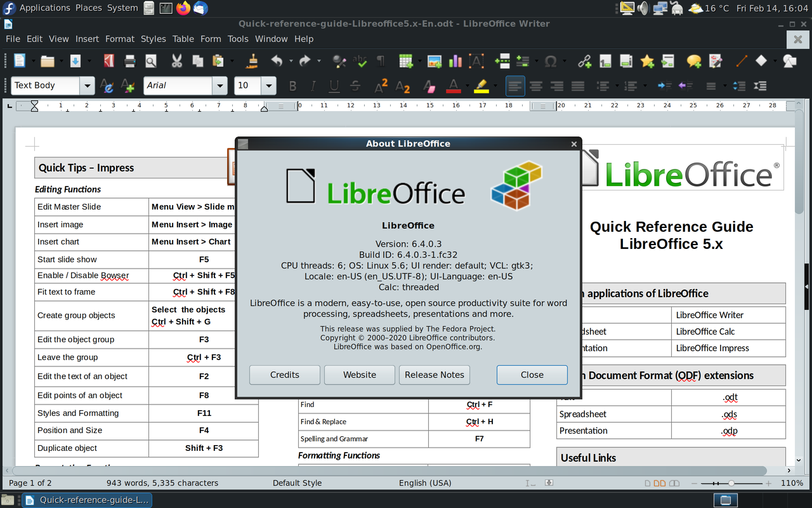Clear direct formatting with the eraser icon

pyautogui.click(x=429, y=86)
